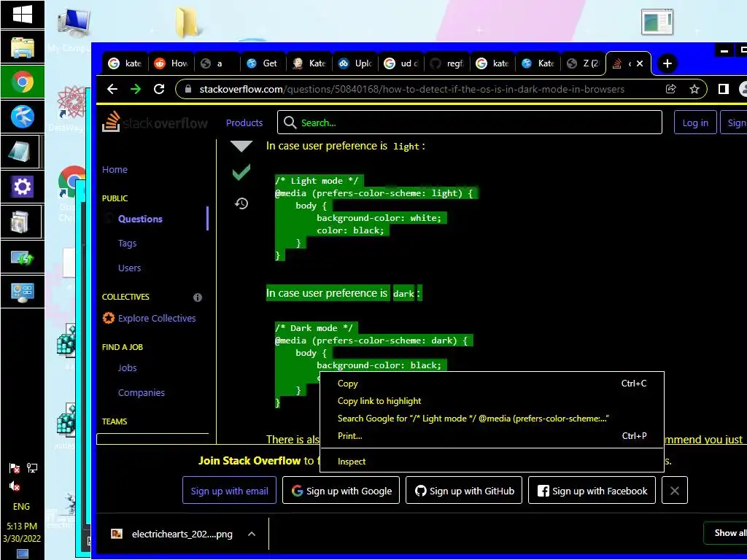Viewport: 747px width, 560px height.
Task: Click the green accepted answer checkmark
Action: (x=241, y=172)
